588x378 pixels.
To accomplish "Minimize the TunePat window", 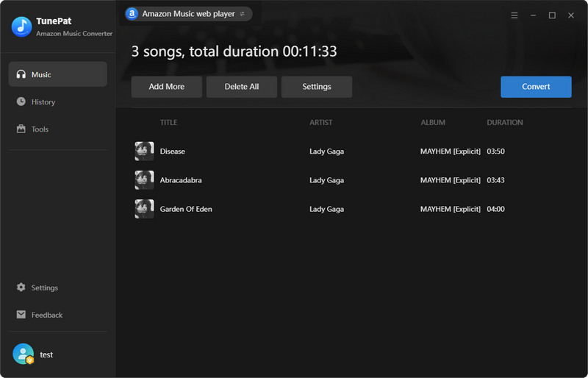I will [534, 15].
